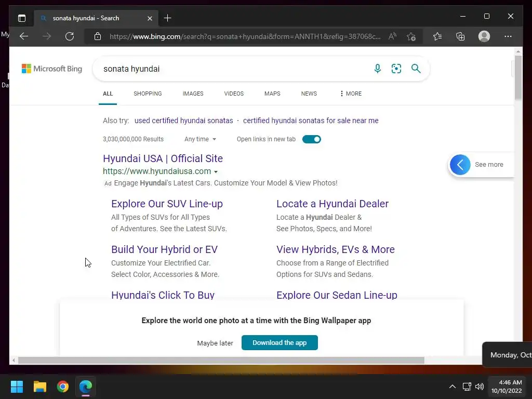This screenshot has width=532, height=399.
Task: Switch to the MAPS tab
Action: point(272,94)
